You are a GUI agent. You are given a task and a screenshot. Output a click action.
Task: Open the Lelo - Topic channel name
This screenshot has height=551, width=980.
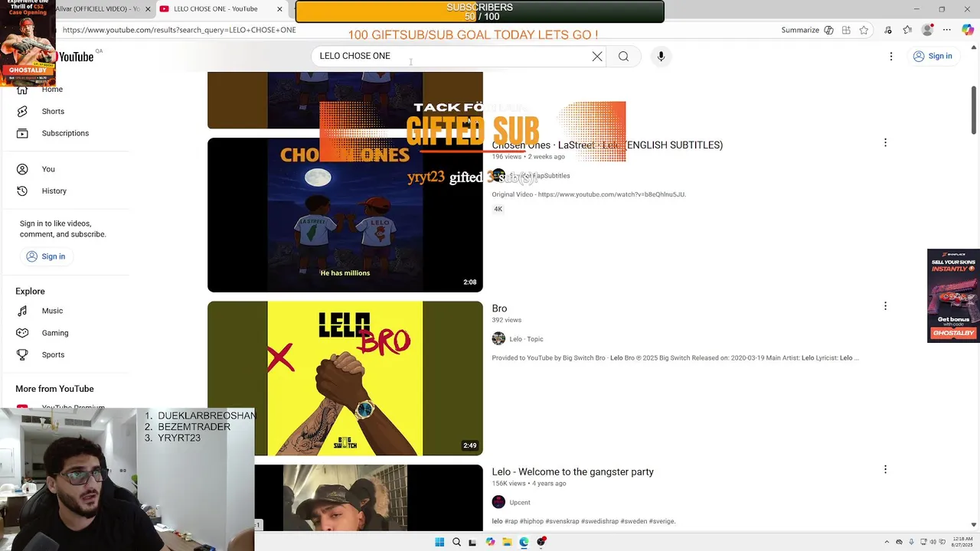pyautogui.click(x=526, y=339)
